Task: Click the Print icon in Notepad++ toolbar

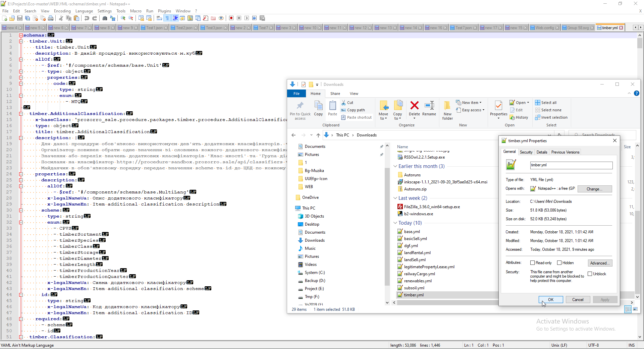Action: 51,18
